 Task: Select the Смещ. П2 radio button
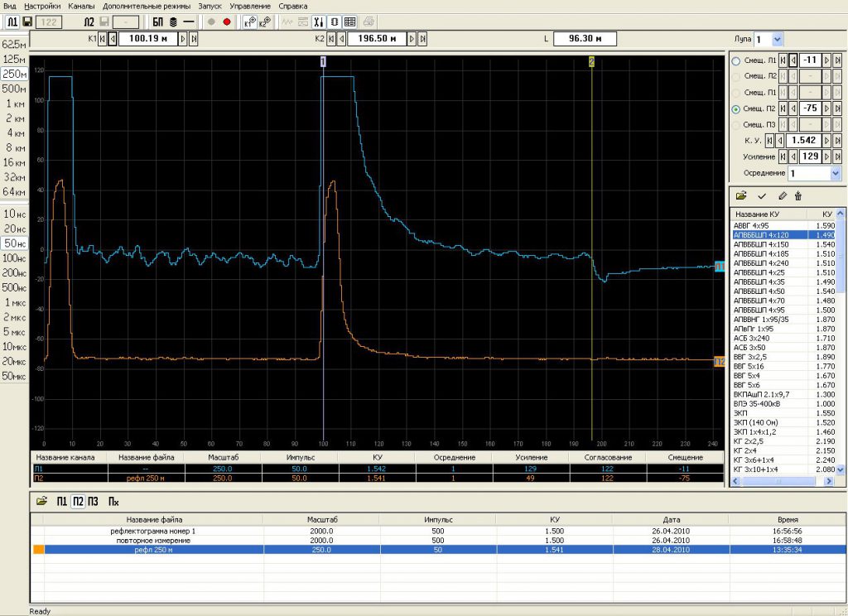[736, 109]
